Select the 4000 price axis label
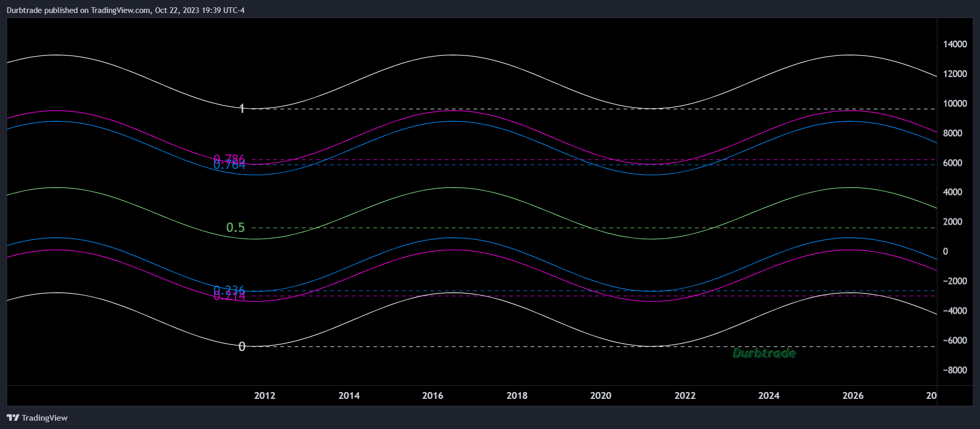This screenshot has height=429, width=980. pyautogui.click(x=952, y=192)
